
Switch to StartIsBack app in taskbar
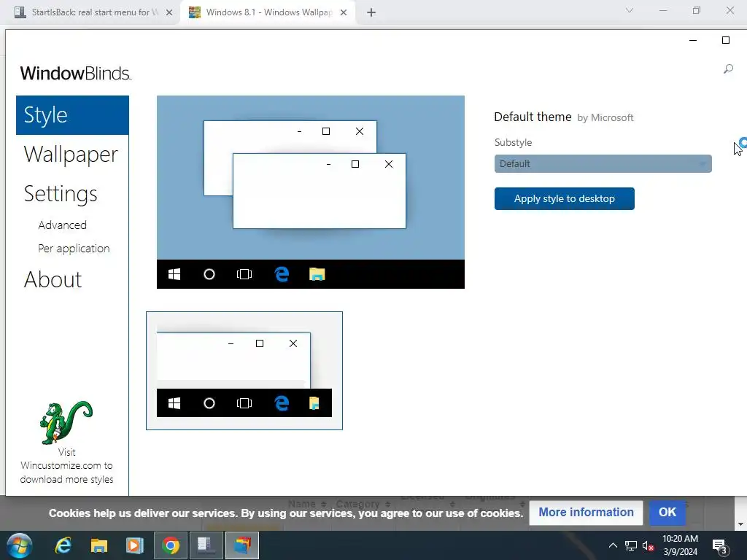(x=206, y=545)
